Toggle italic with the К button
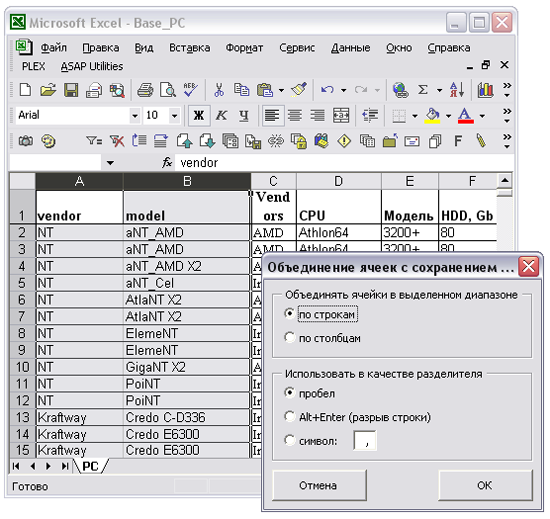Image resolution: width=550 pixels, height=519 pixels. pos(221,115)
